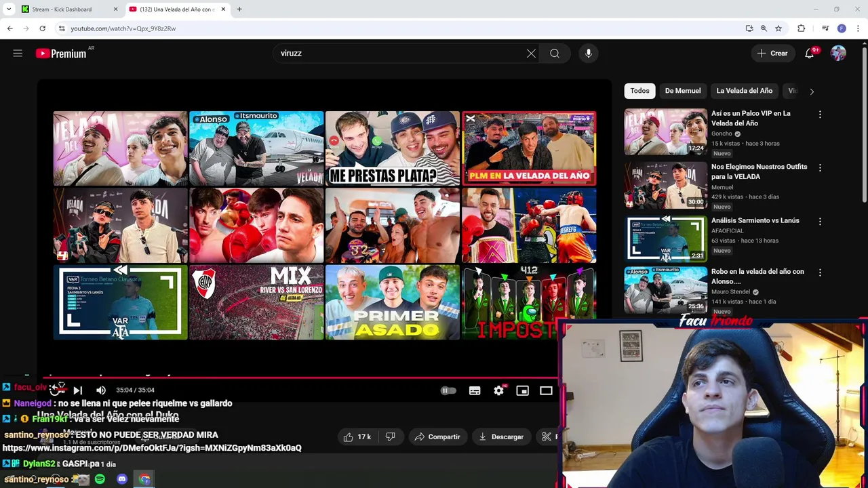
Task: Mute the video with the speaker icon
Action: [x=101, y=390]
